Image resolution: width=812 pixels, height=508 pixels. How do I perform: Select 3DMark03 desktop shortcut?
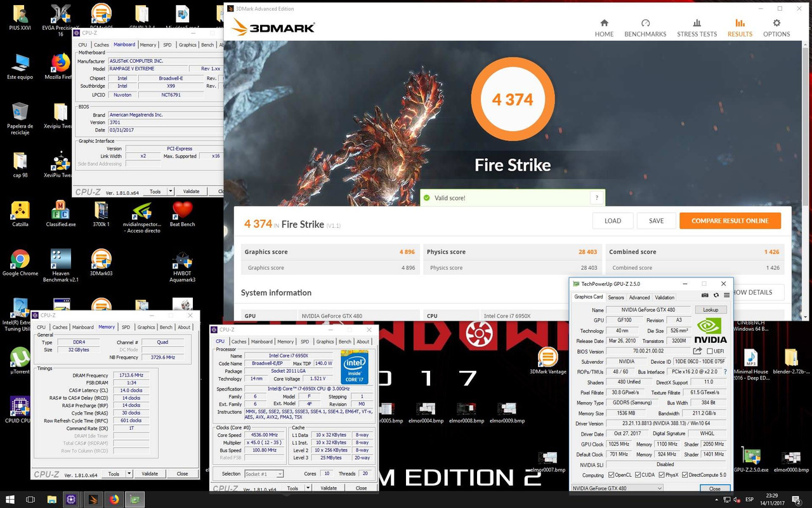[101, 263]
